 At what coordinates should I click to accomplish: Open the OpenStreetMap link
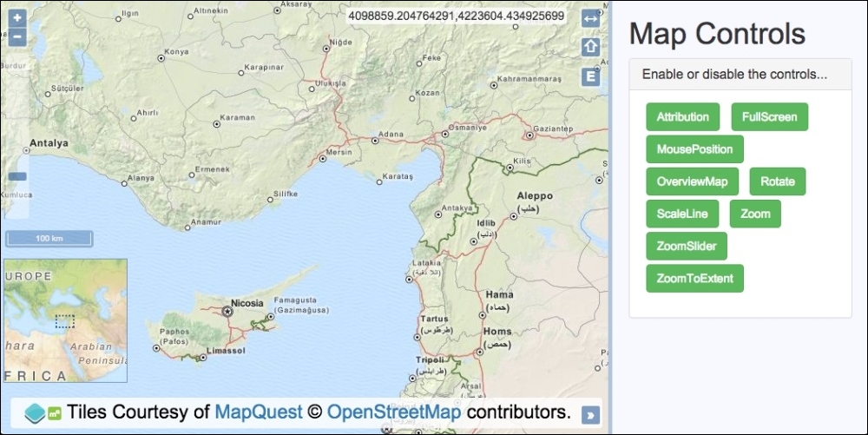click(x=393, y=412)
